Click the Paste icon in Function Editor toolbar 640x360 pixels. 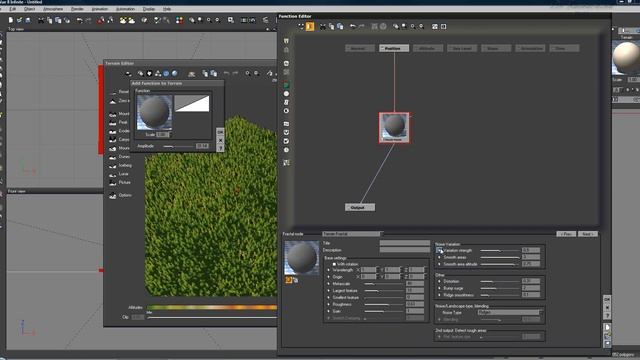340,27
